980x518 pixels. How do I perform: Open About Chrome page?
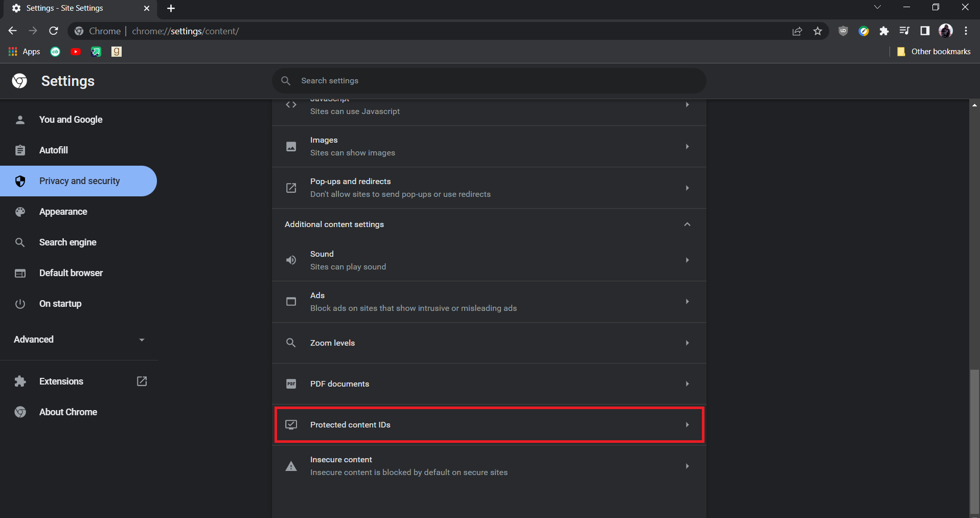click(79, 412)
